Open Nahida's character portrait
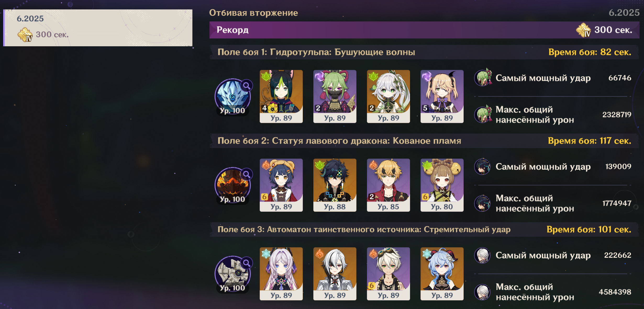This screenshot has width=644, height=309. point(388,96)
